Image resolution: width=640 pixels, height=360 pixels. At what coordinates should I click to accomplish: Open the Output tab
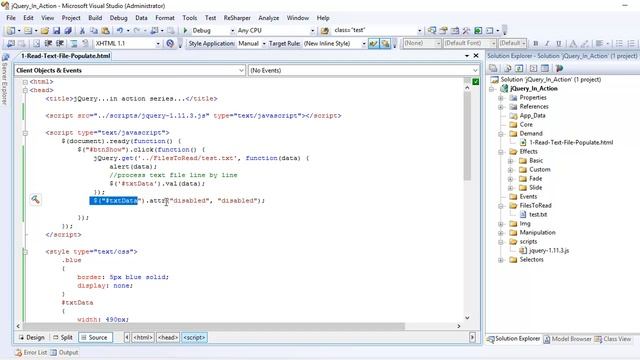coord(64,352)
